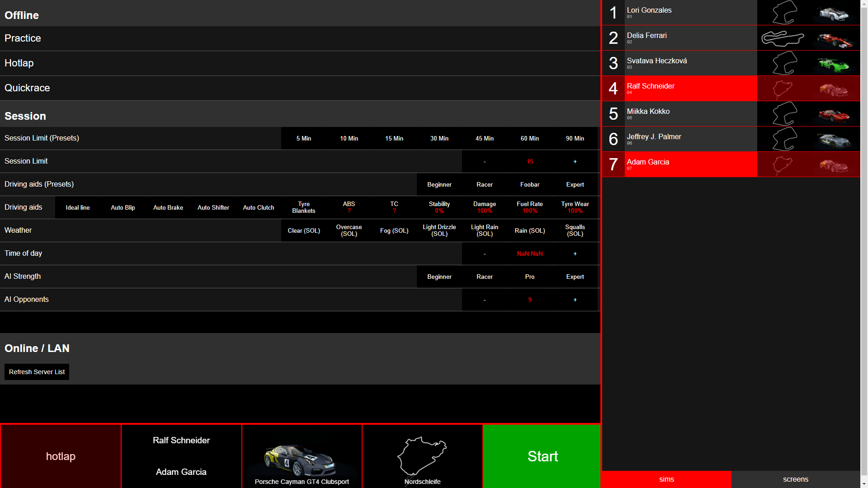
Task: Switch to the screens tab
Action: pyautogui.click(x=795, y=479)
